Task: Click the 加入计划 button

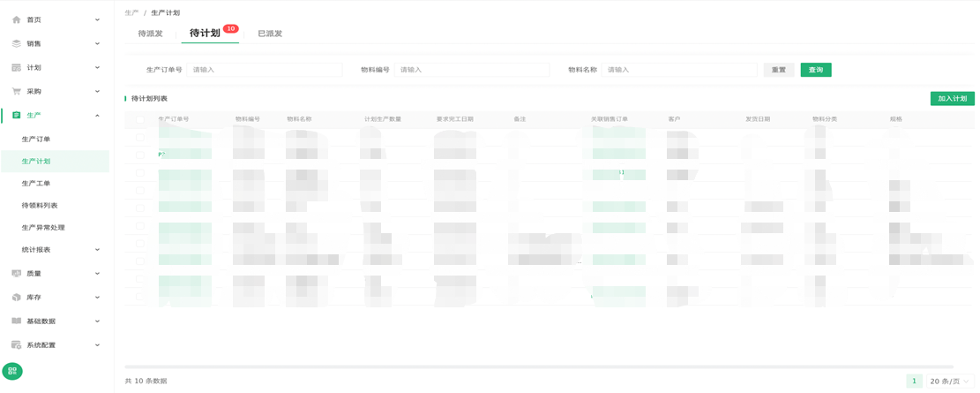Action: (x=952, y=99)
